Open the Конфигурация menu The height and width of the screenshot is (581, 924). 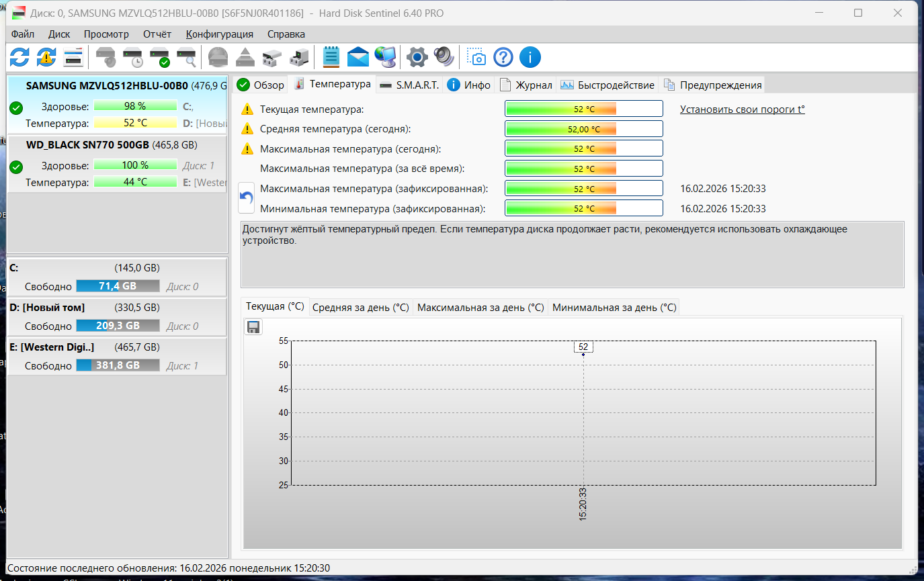[220, 34]
